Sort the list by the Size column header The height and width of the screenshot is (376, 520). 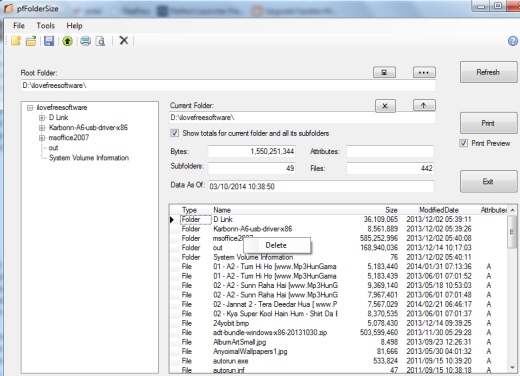point(391,210)
